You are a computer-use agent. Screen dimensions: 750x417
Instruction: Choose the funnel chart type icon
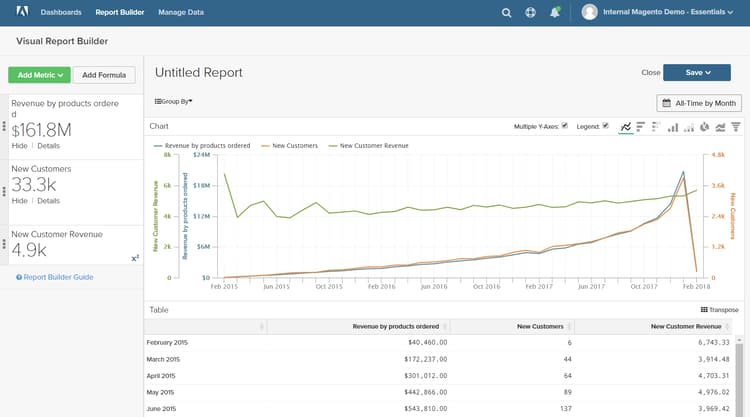(736, 127)
